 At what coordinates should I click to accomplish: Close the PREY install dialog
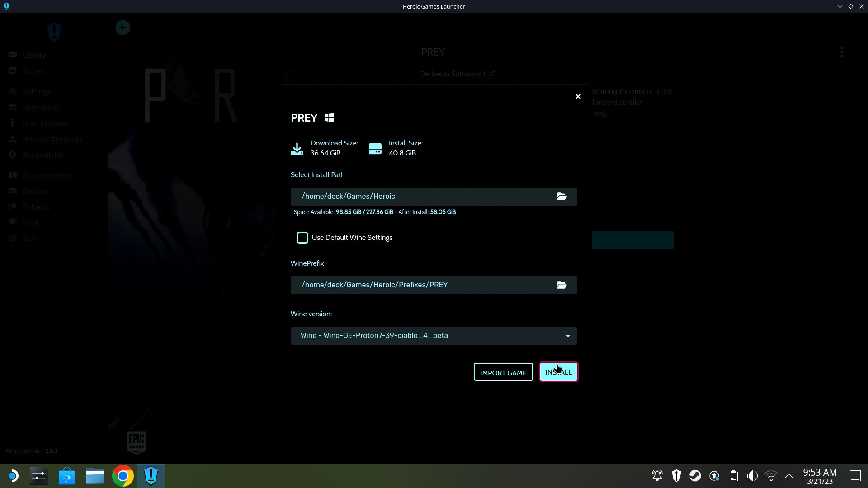(578, 97)
